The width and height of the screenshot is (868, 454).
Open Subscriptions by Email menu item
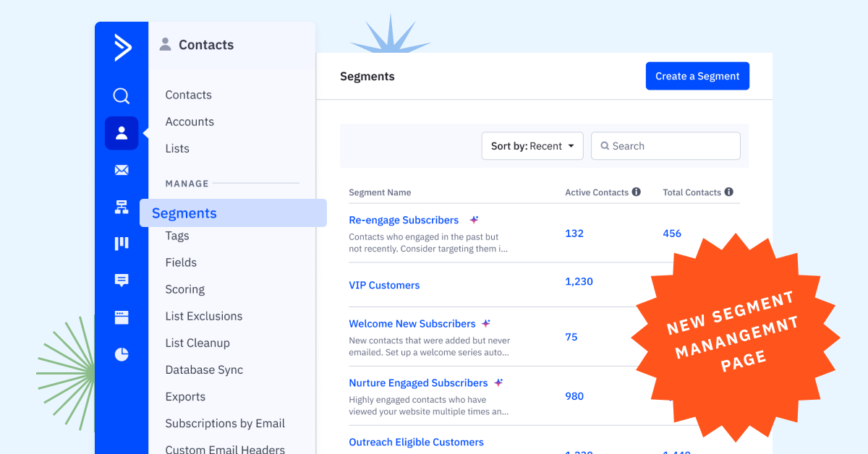225,423
